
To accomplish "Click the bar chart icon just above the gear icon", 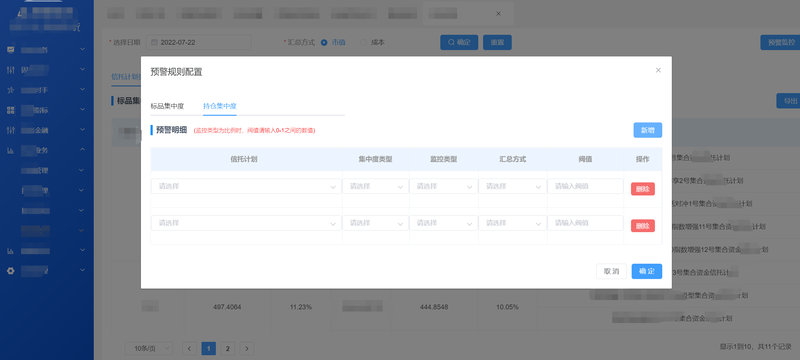I will (x=11, y=251).
